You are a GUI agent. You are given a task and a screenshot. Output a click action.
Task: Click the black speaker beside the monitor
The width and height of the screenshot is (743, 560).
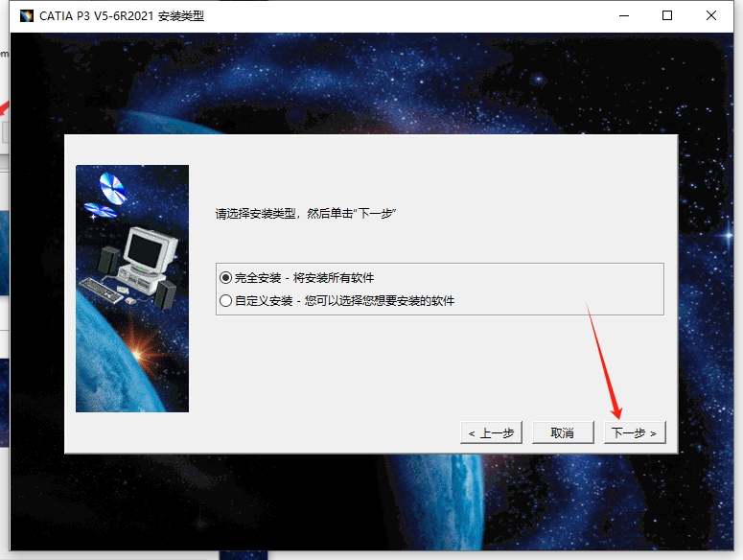pyautogui.click(x=108, y=260)
